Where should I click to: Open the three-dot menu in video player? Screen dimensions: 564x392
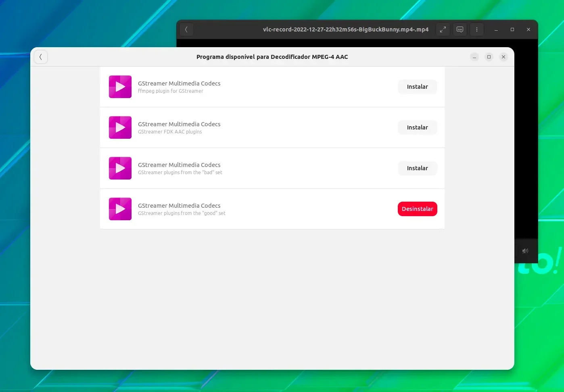click(477, 29)
